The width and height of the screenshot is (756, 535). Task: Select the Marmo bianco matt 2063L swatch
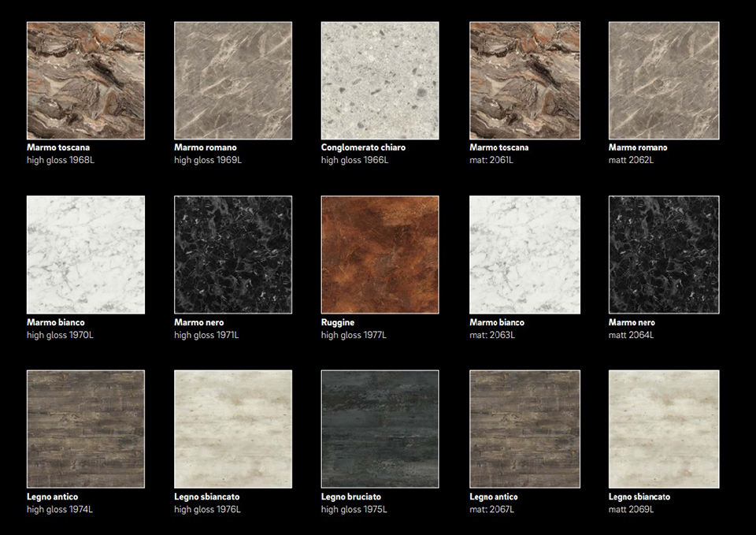[x=524, y=254]
